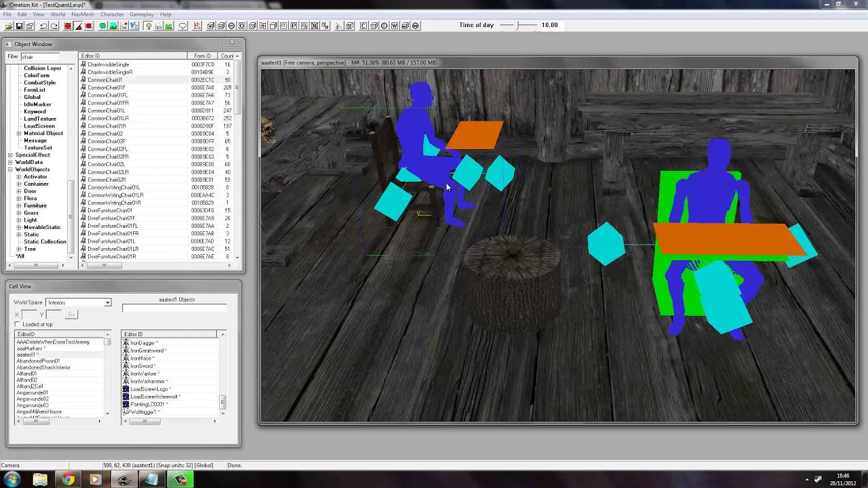Open Windows Explorer from the taskbar
Viewport: 868px width, 488px height.
click(40, 479)
